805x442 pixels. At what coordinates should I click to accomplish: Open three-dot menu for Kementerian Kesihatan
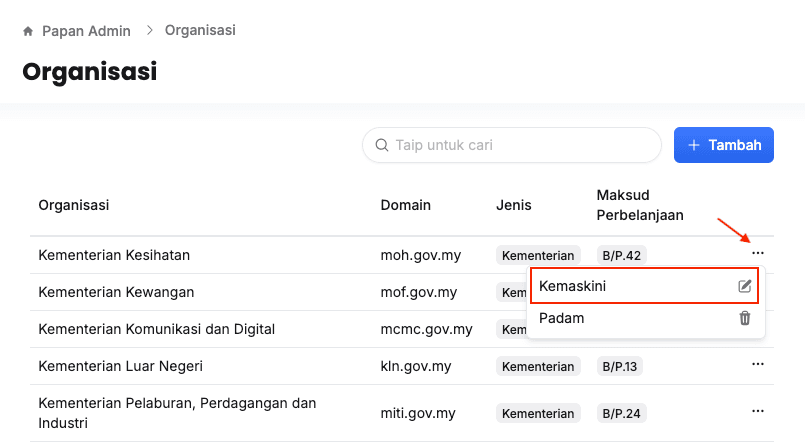click(x=757, y=254)
